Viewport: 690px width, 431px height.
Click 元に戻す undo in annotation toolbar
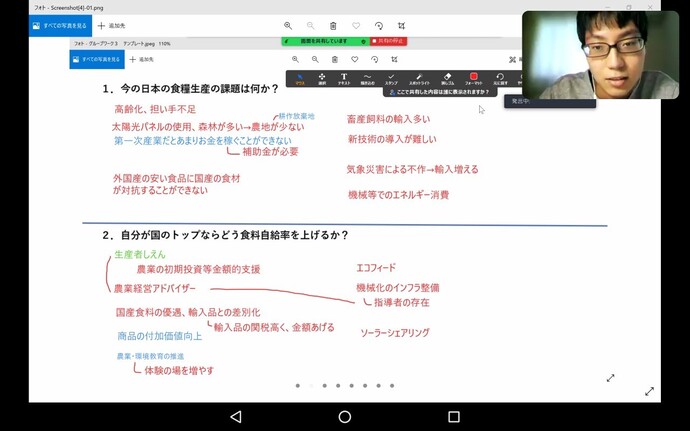[x=500, y=78]
